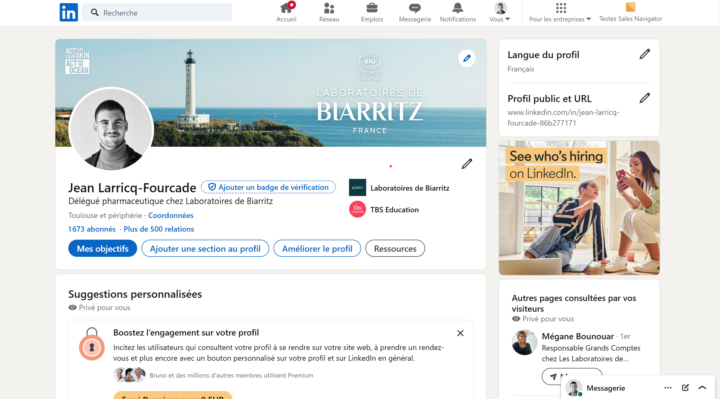720x399 pixels.
Task: Compose a new message icon
Action: (685, 388)
